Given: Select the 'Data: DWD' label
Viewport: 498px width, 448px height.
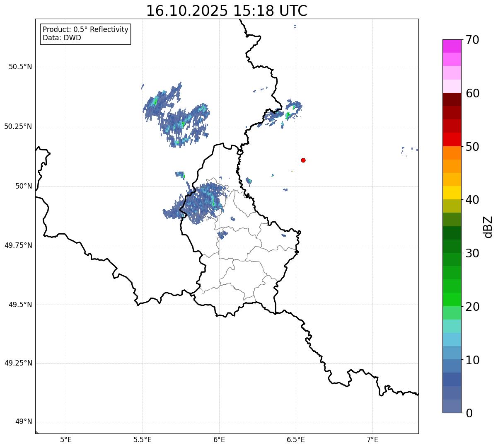Looking at the screenshot, I should point(62,38).
